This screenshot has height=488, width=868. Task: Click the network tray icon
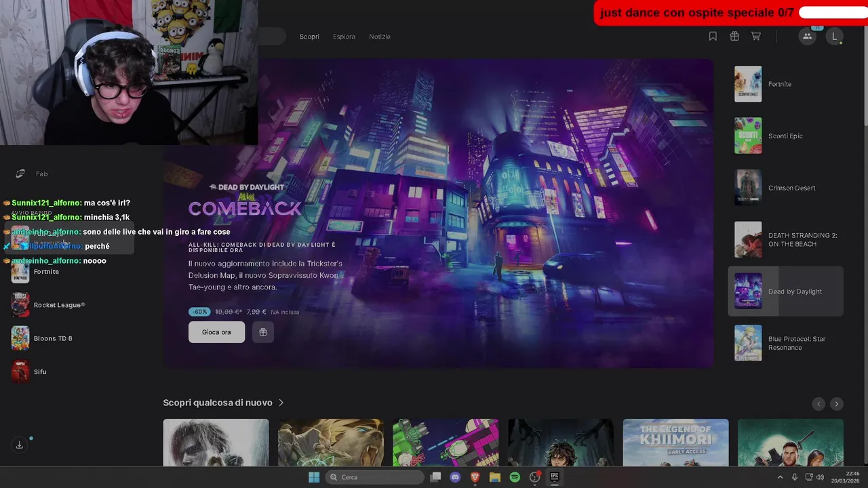coord(808,477)
